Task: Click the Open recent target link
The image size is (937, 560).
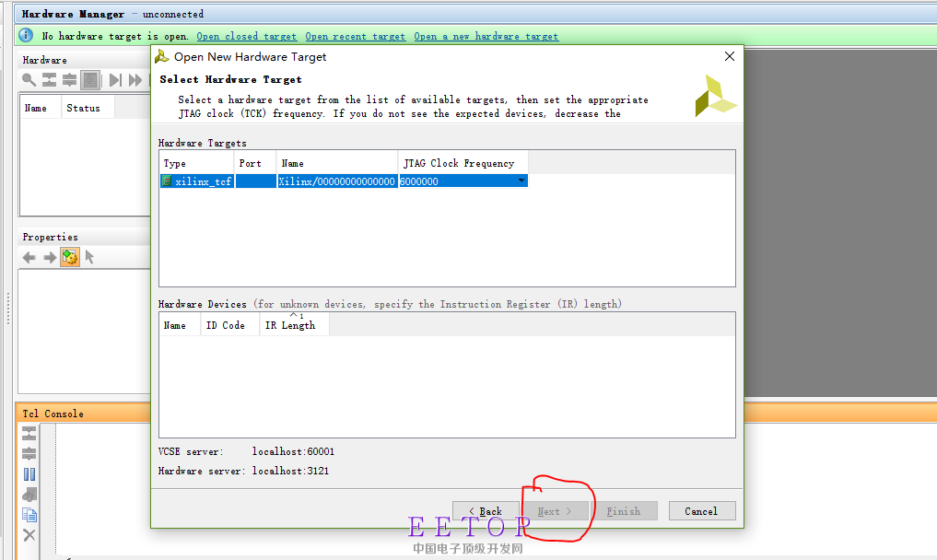Action: (x=355, y=37)
